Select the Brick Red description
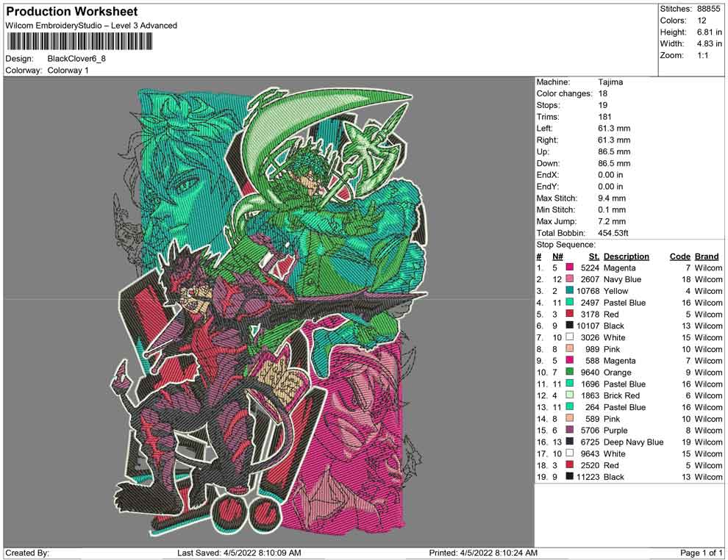 click(x=621, y=396)
